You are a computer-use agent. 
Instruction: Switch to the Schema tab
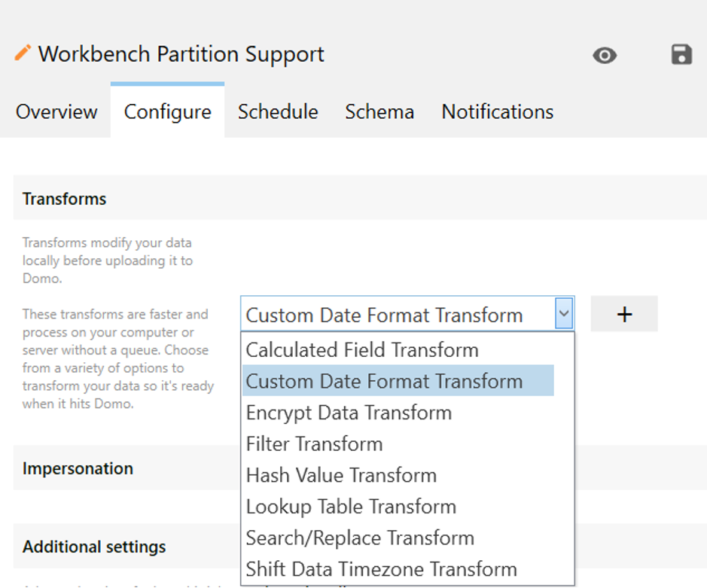point(379,111)
